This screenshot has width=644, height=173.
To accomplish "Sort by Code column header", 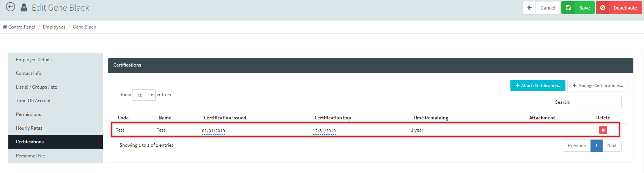I will tap(123, 118).
